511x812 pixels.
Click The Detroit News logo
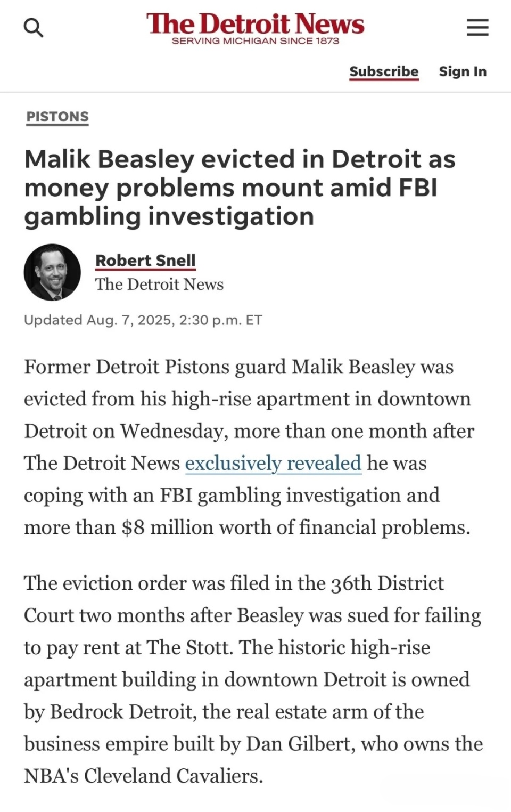coord(255,24)
